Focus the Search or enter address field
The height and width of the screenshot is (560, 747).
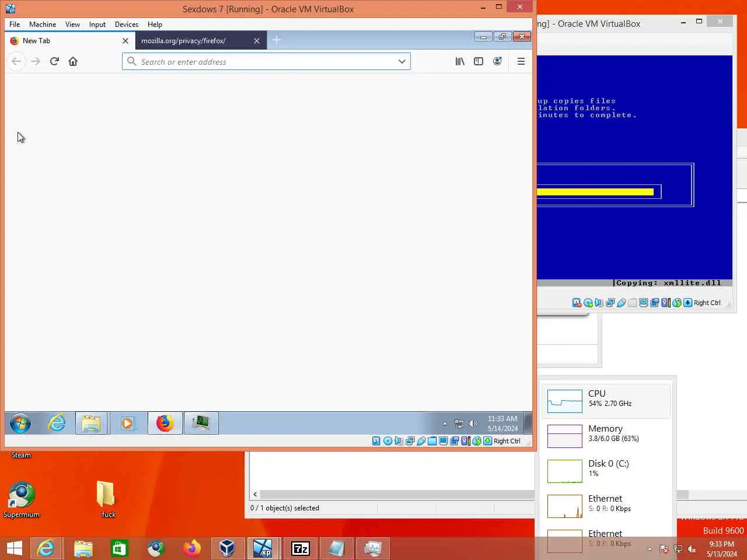[x=266, y=61]
